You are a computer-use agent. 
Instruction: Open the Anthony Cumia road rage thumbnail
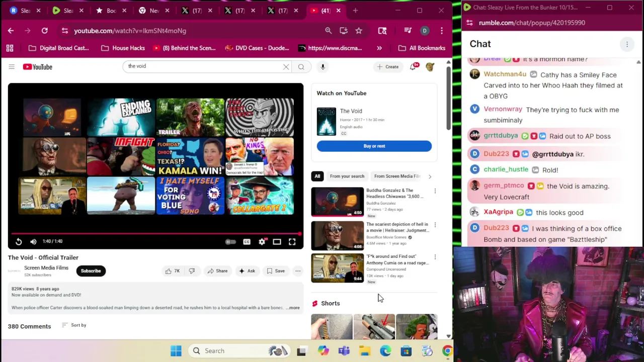coord(337,268)
